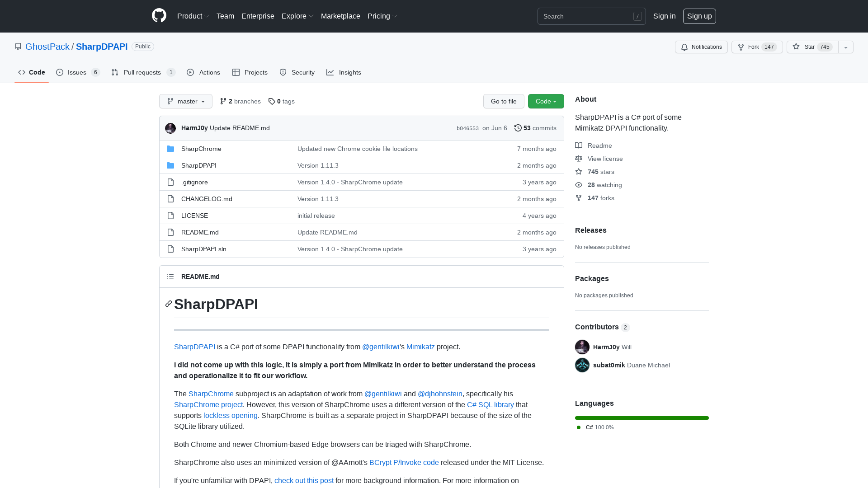Click the Readme book icon in About
Image resolution: width=868 pixels, height=488 pixels.
(579, 145)
